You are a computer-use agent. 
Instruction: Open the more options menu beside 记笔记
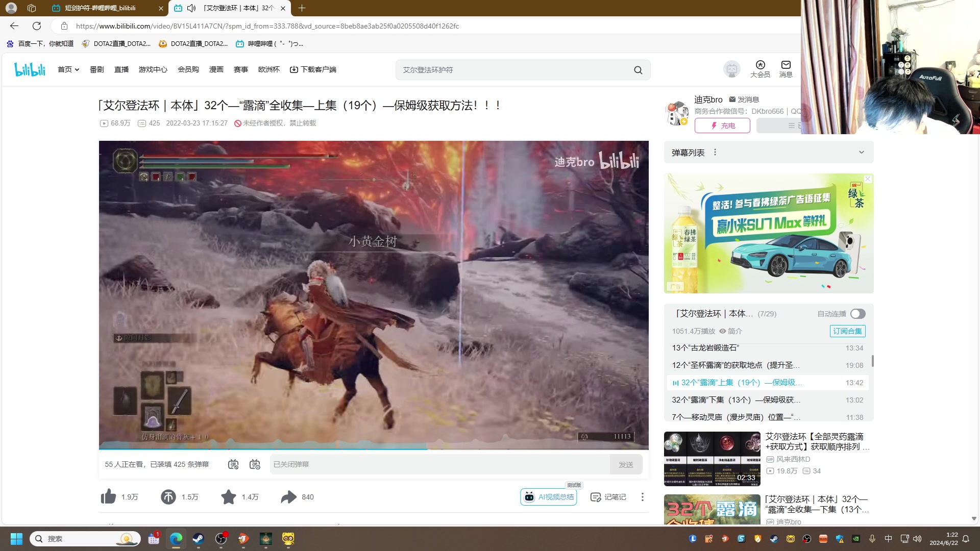tap(642, 496)
